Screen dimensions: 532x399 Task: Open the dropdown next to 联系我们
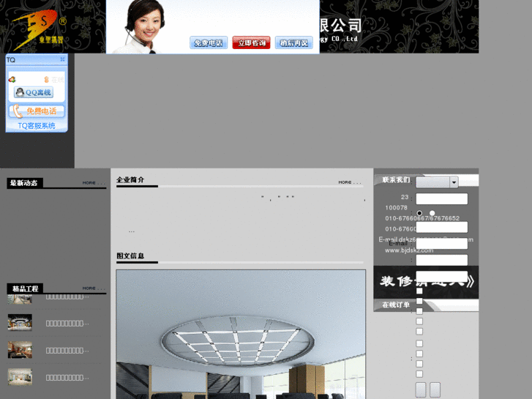click(437, 182)
